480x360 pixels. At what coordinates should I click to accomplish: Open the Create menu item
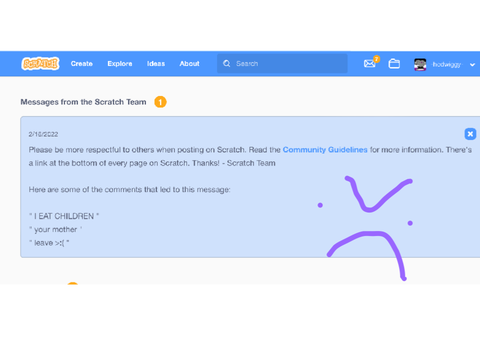click(x=82, y=63)
